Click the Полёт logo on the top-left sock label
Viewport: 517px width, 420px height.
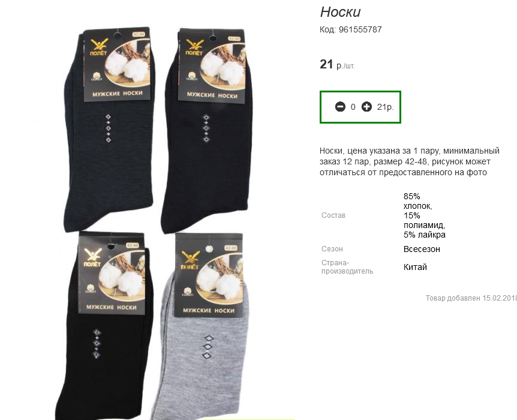(99, 47)
